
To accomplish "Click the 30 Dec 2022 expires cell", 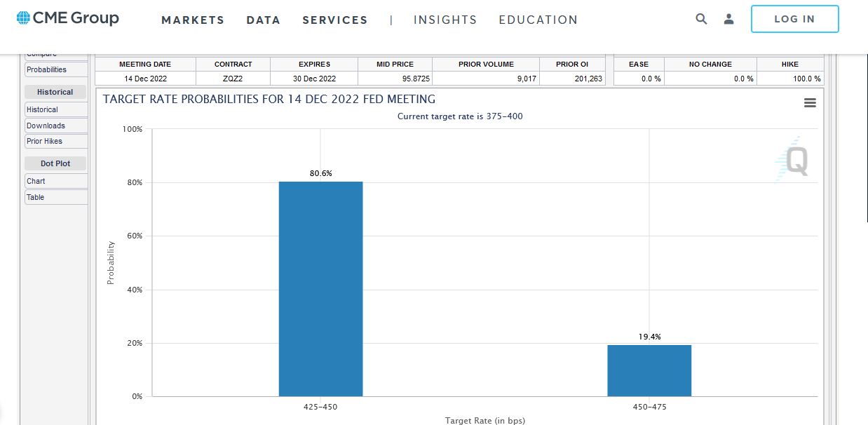I will [313, 79].
